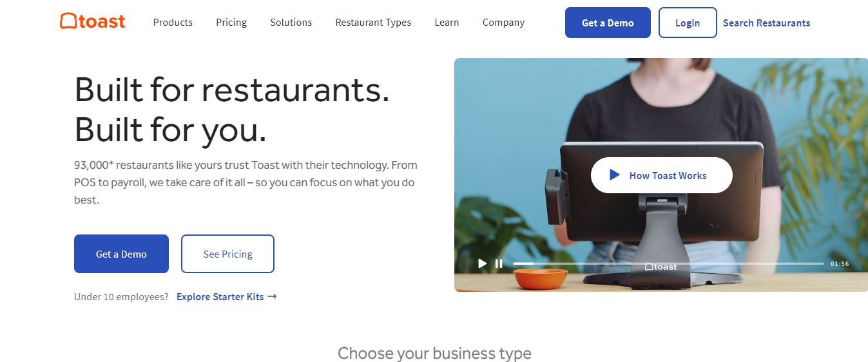
Task: Click the play triangle in How Toast Works
Action: click(x=615, y=175)
